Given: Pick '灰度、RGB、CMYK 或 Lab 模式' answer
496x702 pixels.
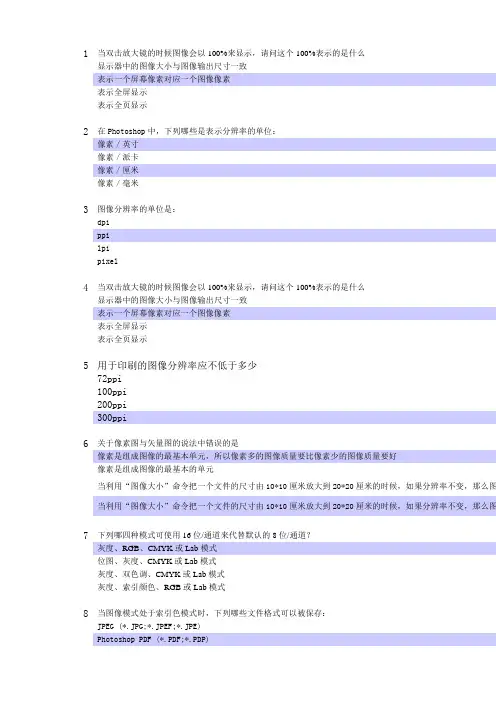Looking at the screenshot, I should 295,548.
